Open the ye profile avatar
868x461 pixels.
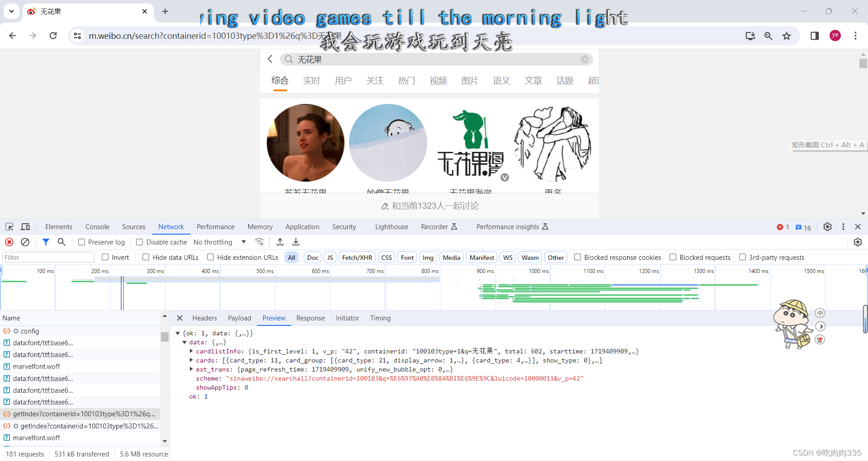835,36
